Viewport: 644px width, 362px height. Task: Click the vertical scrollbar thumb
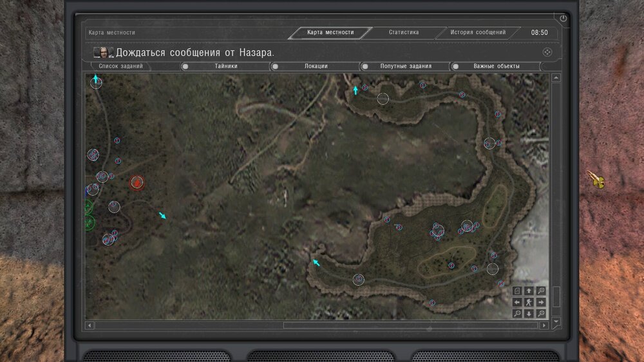pyautogui.click(x=556, y=297)
